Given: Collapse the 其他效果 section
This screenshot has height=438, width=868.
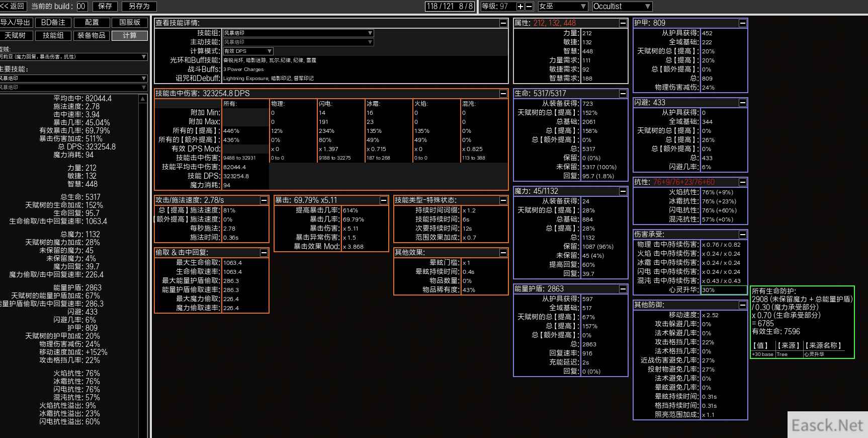Looking at the screenshot, I should click(503, 253).
